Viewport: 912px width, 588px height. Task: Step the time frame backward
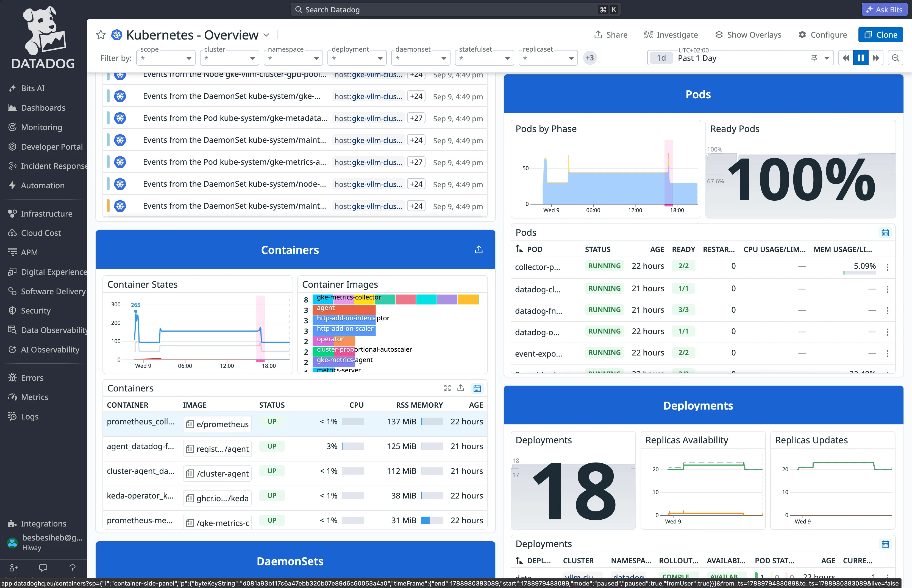pyautogui.click(x=846, y=58)
